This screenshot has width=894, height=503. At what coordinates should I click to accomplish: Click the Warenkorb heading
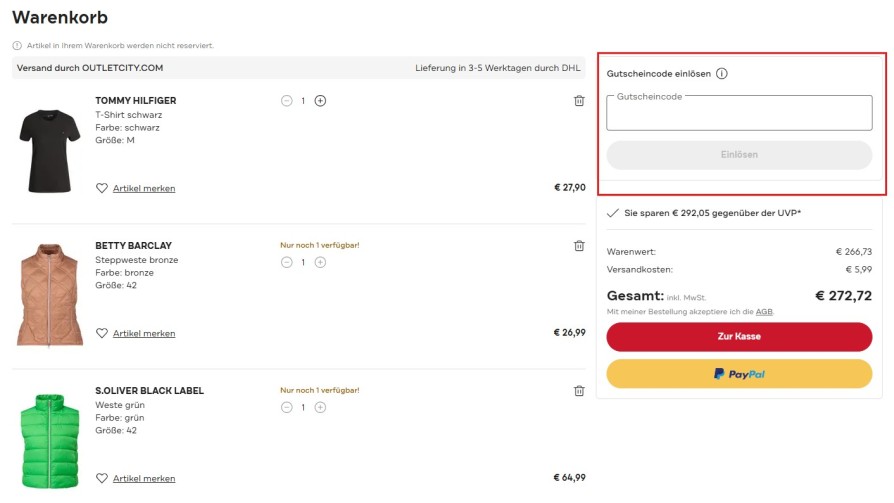[60, 17]
